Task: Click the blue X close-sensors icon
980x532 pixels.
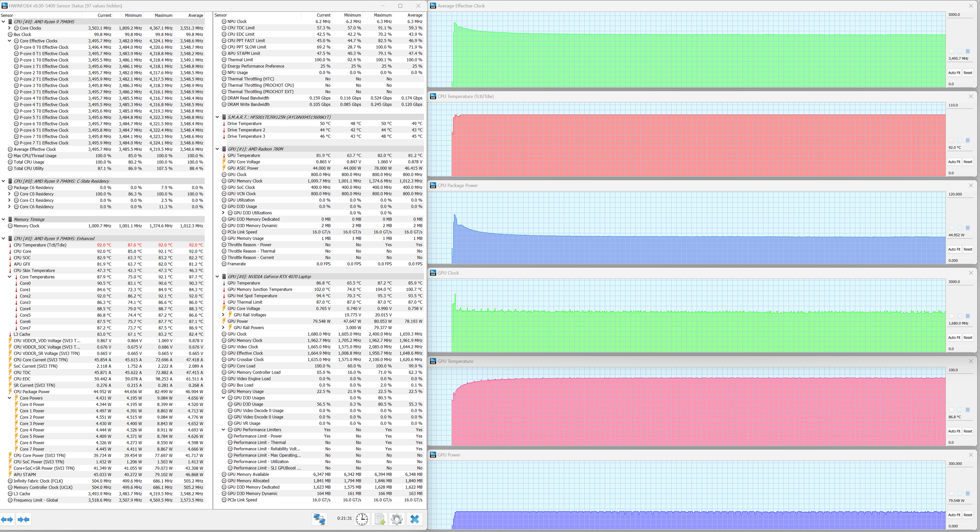Action: (x=414, y=519)
